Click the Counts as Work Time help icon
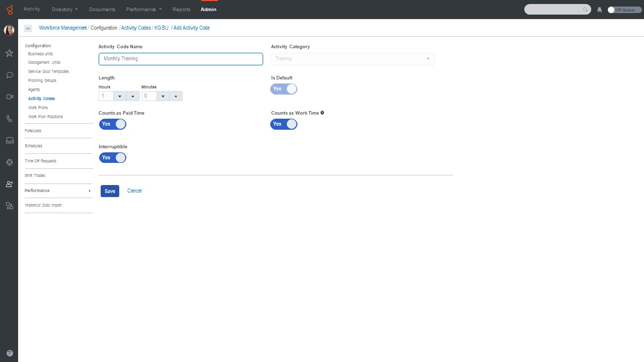Viewport: 644px width, 362px height. (322, 113)
